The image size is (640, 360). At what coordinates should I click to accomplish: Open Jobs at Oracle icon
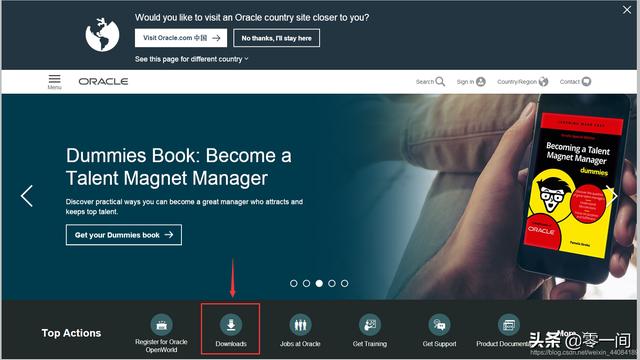(x=300, y=325)
